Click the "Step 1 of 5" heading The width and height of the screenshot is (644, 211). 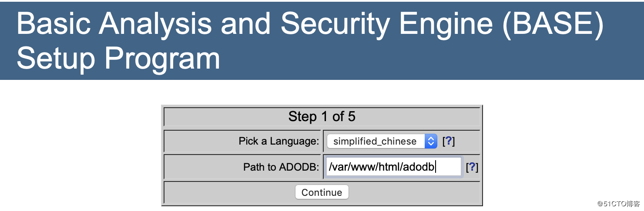click(x=322, y=116)
